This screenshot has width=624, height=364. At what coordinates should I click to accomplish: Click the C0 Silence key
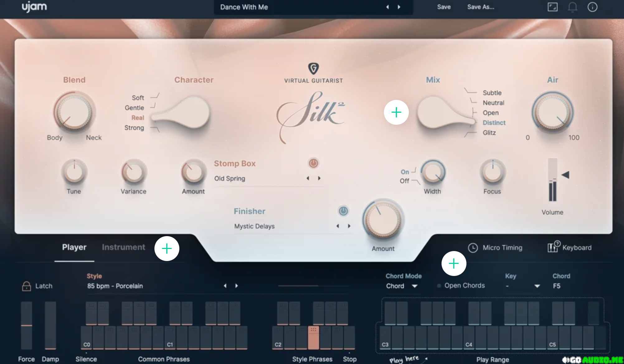point(87,338)
